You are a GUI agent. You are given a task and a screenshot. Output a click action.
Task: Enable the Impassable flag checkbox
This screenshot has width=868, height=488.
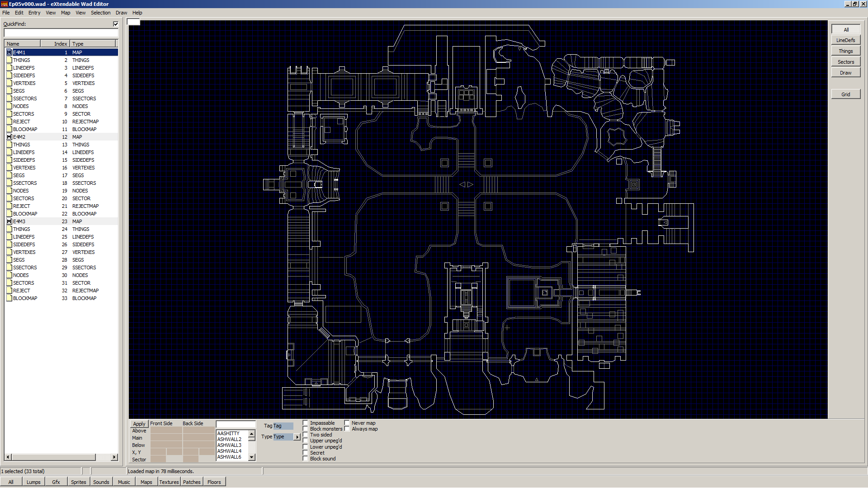[306, 423]
